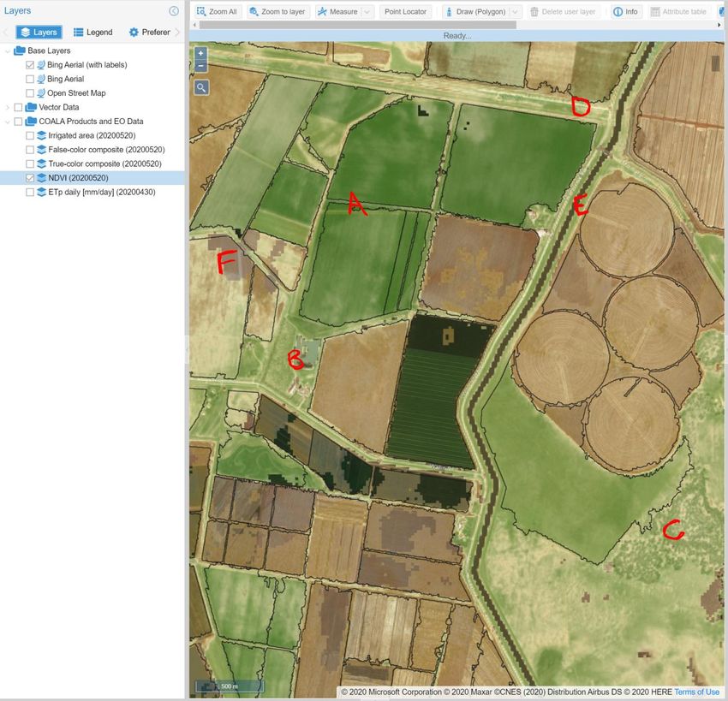Click the ETp daily layer stack icon

coord(41,192)
